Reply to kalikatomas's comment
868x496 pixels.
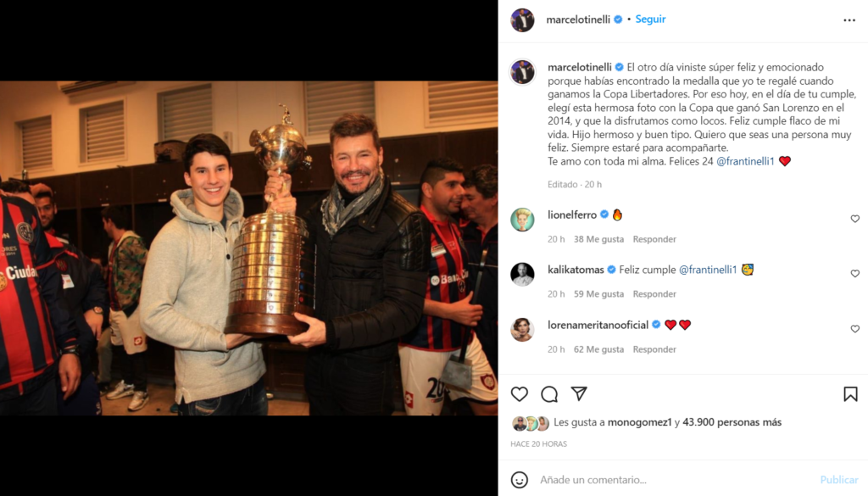click(x=654, y=294)
